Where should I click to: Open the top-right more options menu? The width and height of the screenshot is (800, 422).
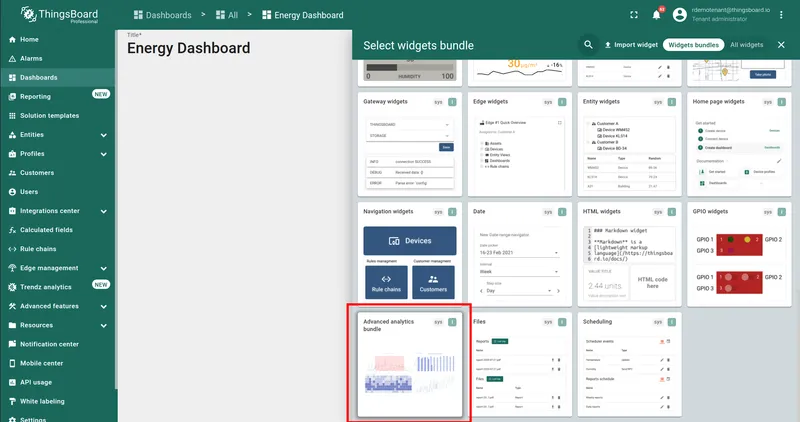(781, 15)
